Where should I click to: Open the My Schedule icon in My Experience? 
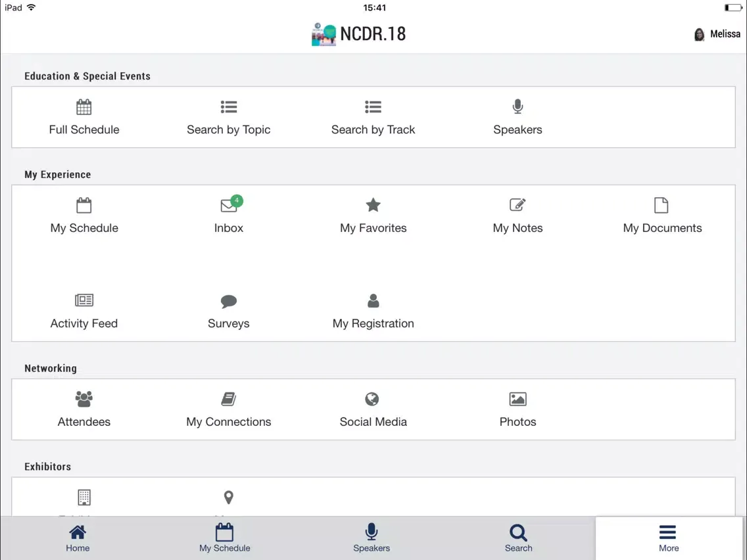coord(84,205)
